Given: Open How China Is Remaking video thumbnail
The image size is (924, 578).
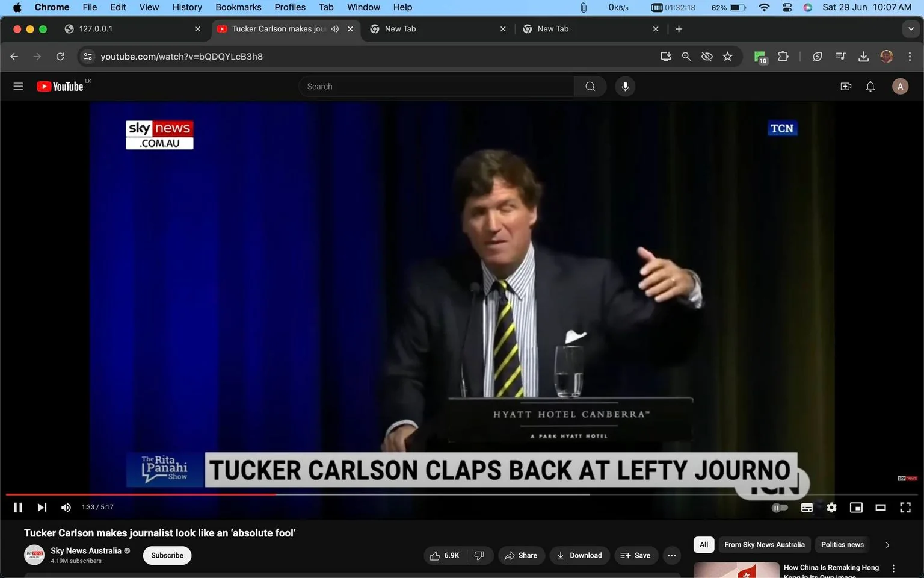Looking at the screenshot, I should coord(736,570).
